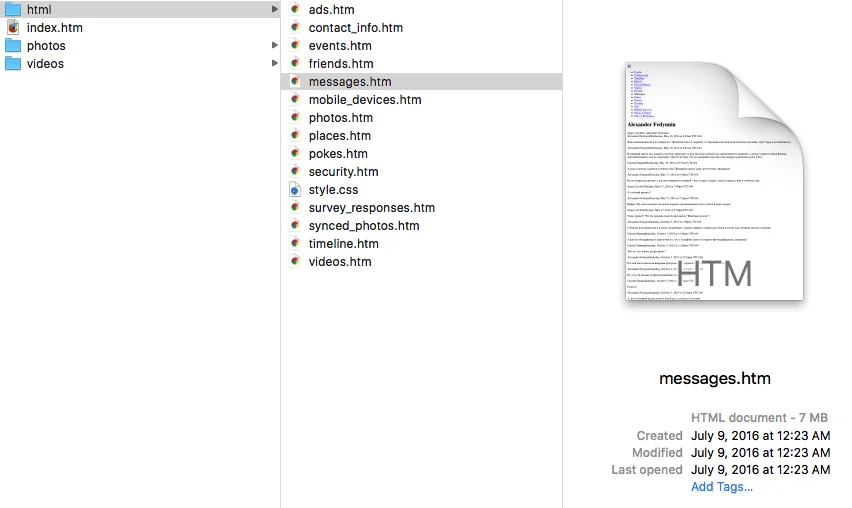Expand the photos folder arrow
Image resolution: width=852 pixels, height=508 pixels.
click(275, 46)
